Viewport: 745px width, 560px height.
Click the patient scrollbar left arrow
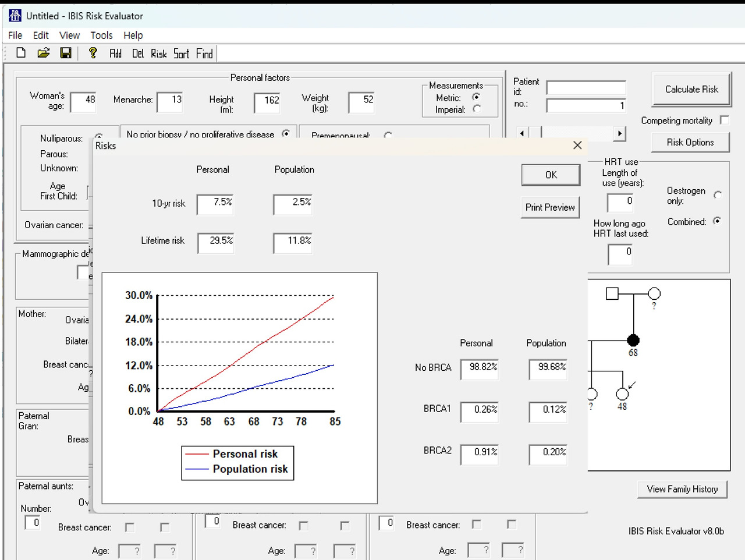(x=521, y=133)
